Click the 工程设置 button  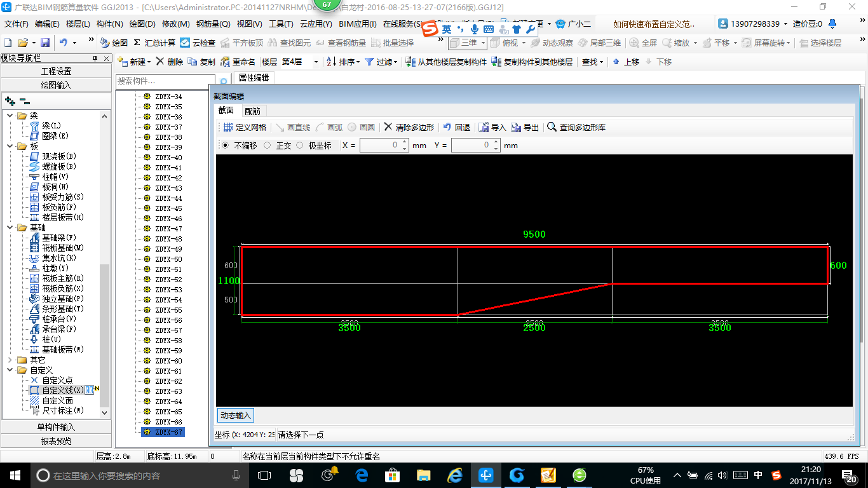[56, 71]
